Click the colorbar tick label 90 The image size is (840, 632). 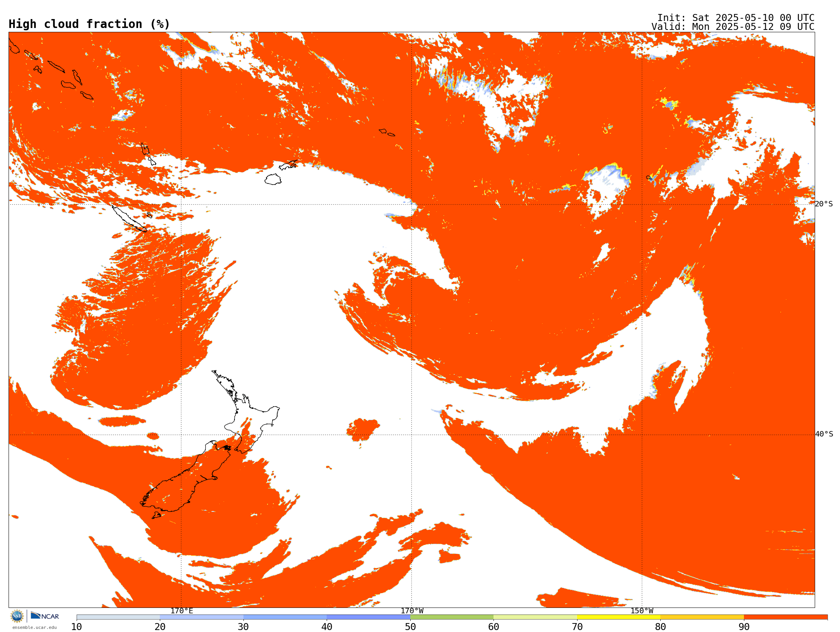coord(744,627)
